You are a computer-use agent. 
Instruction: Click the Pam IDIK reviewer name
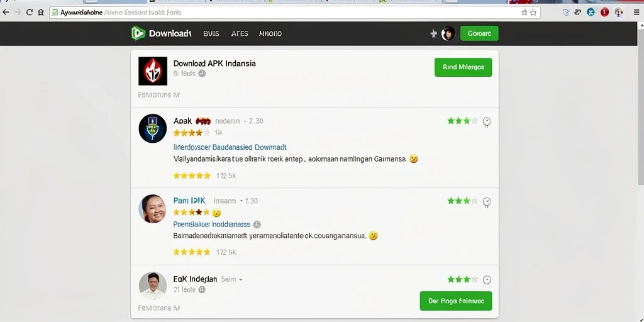coord(189,201)
